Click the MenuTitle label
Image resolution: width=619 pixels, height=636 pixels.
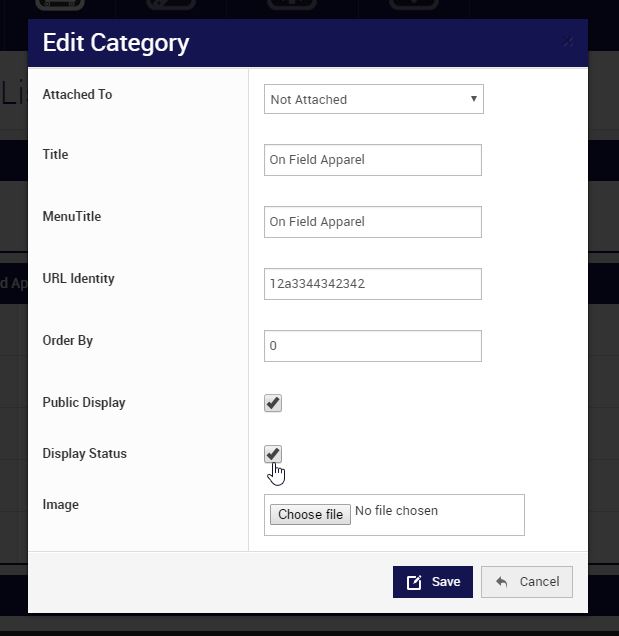72,217
